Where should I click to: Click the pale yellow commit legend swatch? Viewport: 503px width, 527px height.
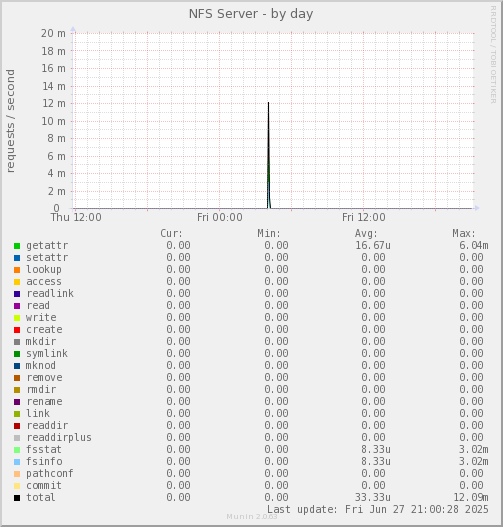coord(17,486)
